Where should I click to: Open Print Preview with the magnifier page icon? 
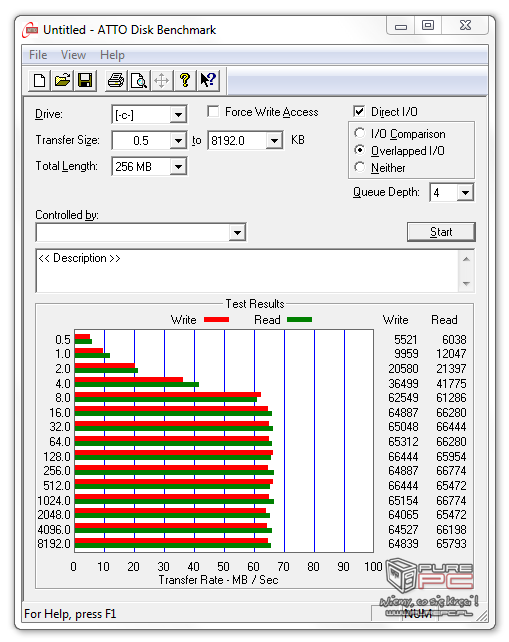pos(139,80)
